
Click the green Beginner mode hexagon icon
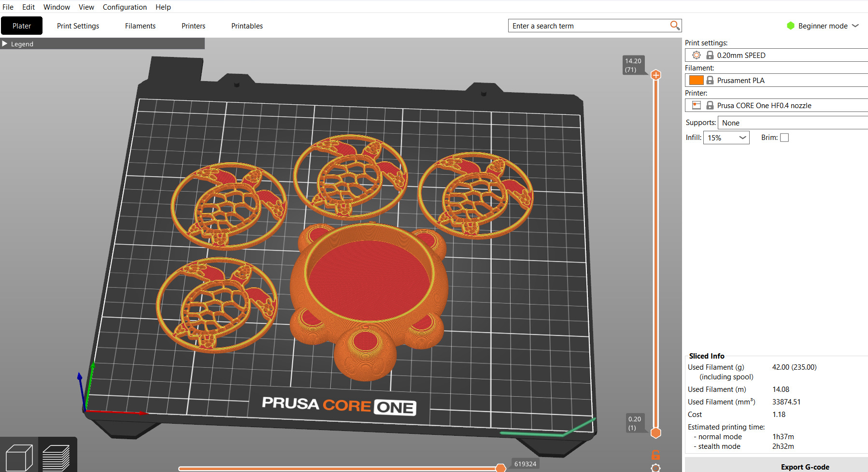pos(790,26)
